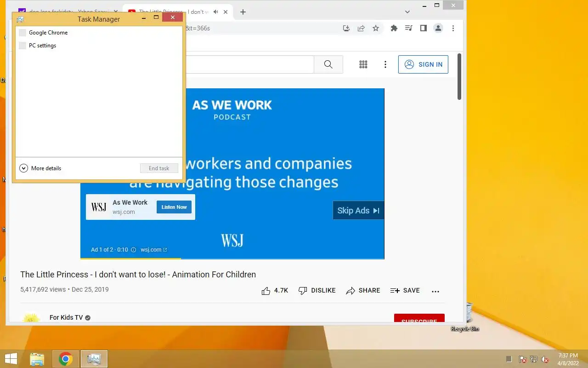Open the YouTube apps grid

(363, 64)
